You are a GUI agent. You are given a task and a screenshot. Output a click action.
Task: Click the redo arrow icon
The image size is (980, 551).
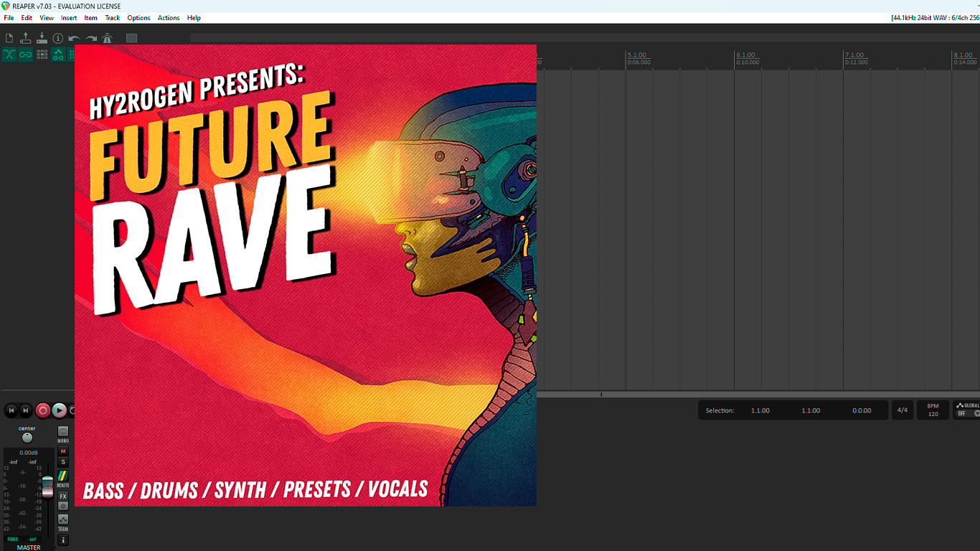pyautogui.click(x=91, y=38)
